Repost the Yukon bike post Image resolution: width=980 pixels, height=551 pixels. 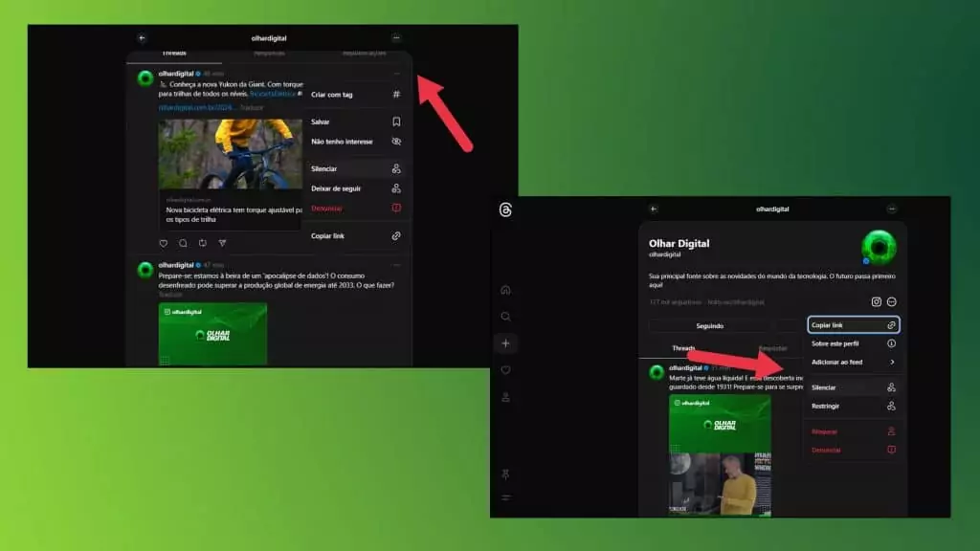203,243
